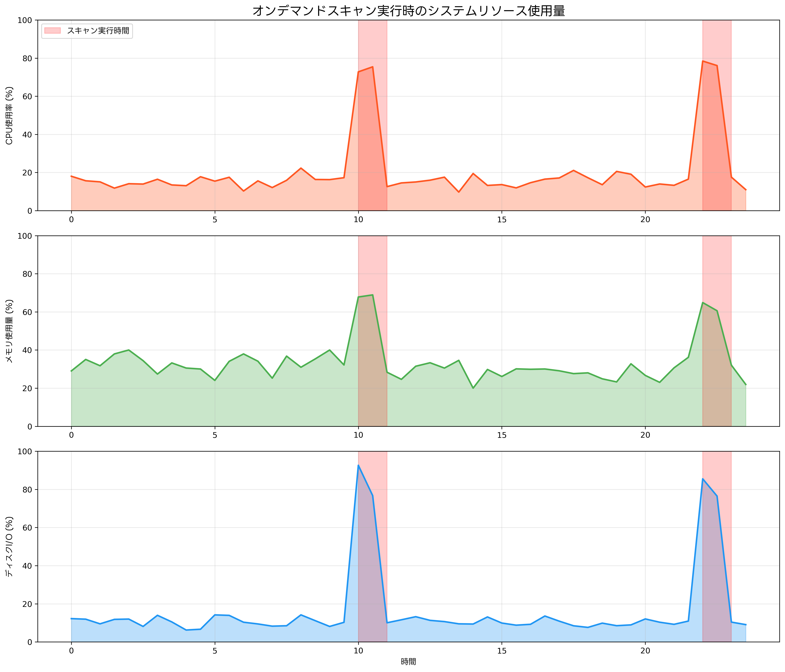Click the 60 tick on the memory chart y-axis
Screen dimensions: 785x672
[27, 312]
